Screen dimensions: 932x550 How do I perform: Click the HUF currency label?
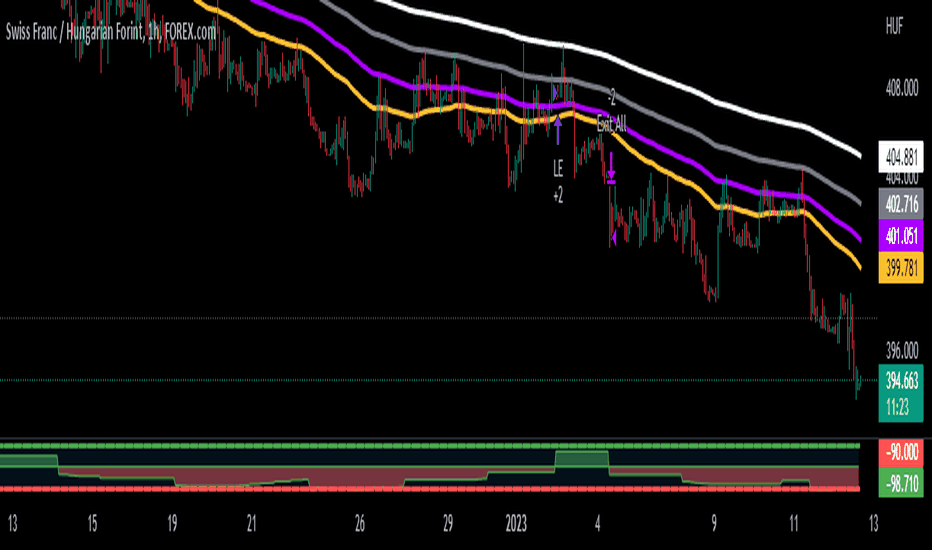click(894, 26)
